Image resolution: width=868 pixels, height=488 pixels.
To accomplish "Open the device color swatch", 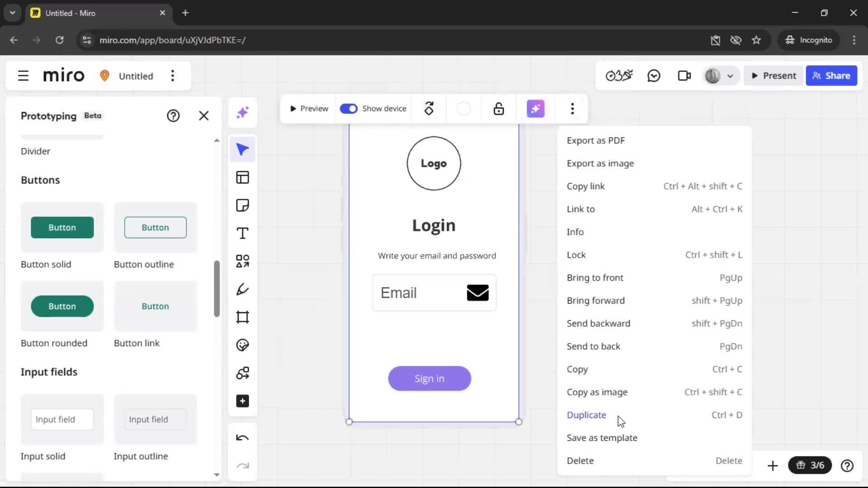I will click(x=464, y=108).
